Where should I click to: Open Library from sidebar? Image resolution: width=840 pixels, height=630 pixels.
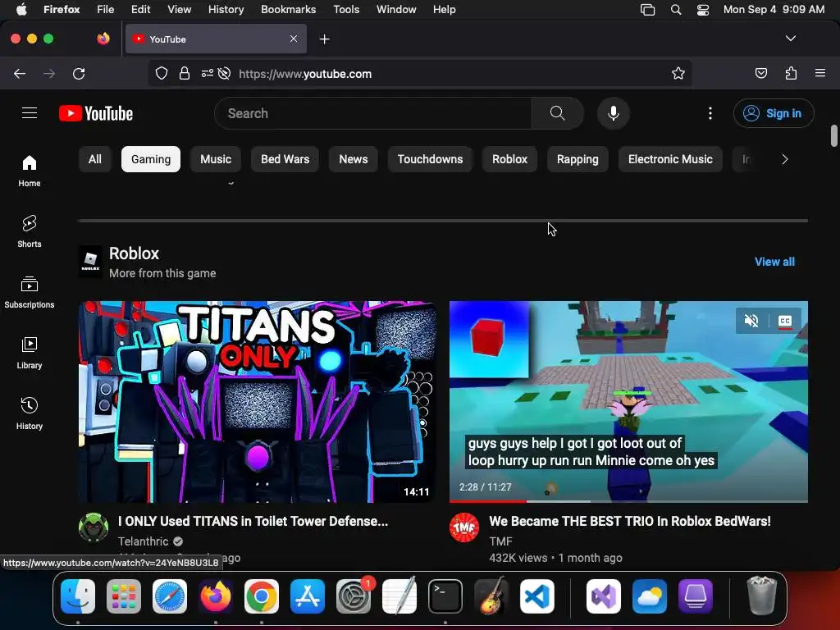[x=30, y=353]
